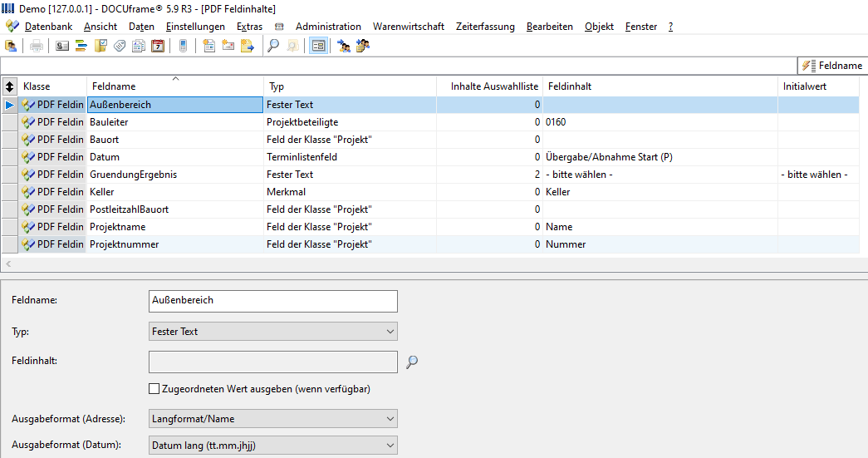Click the current row arrow for Außenbereich
This screenshot has width=868, height=458.
[x=9, y=105]
